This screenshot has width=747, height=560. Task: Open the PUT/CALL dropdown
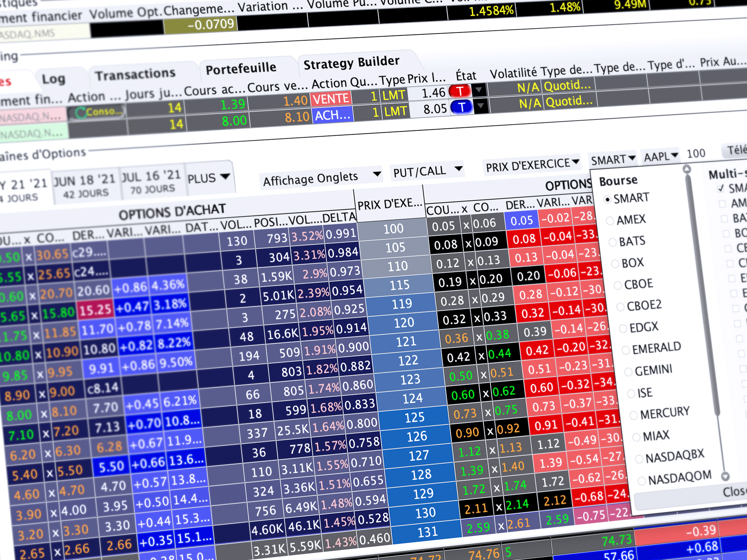point(427,171)
